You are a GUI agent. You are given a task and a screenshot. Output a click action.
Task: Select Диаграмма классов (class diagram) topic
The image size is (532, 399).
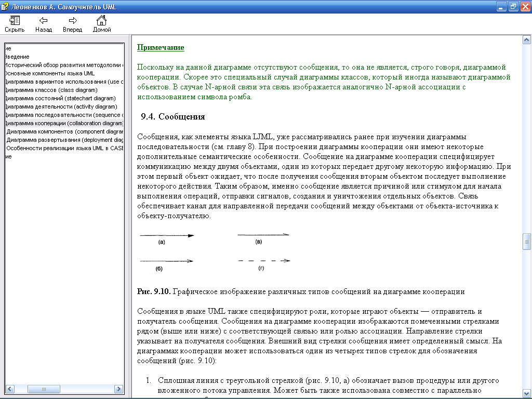[51, 90]
